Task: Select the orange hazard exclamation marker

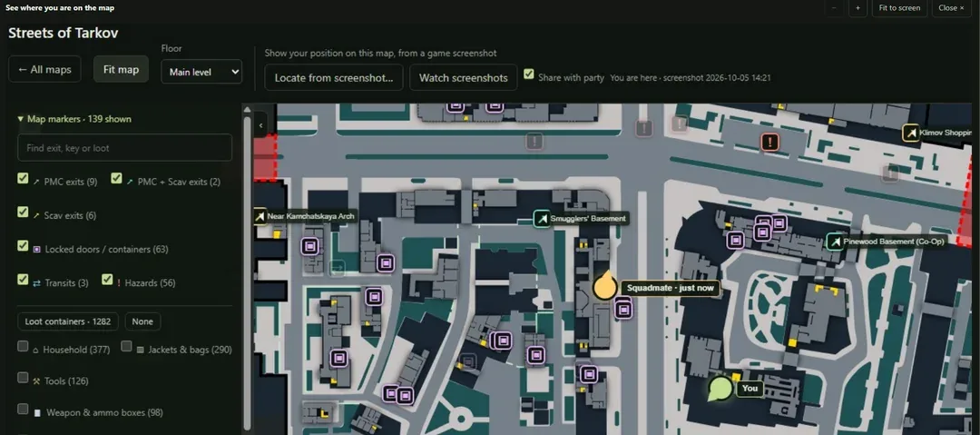Action: (x=770, y=142)
